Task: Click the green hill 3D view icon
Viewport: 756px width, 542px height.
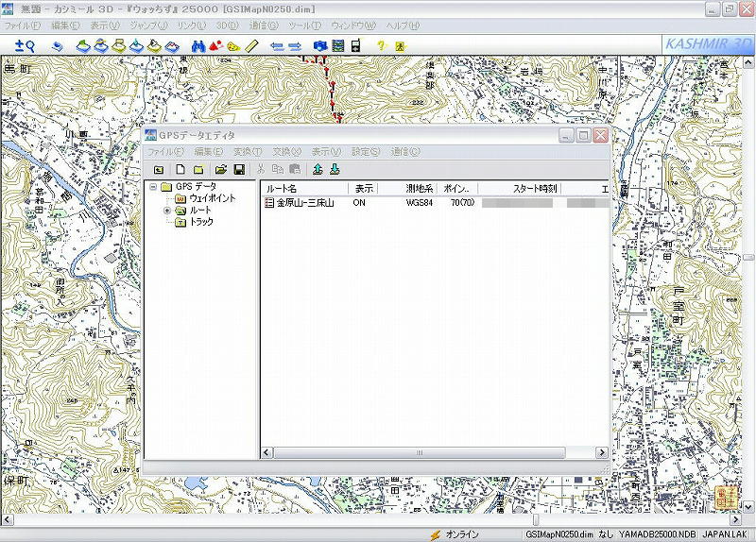Action: pyautogui.click(x=84, y=45)
